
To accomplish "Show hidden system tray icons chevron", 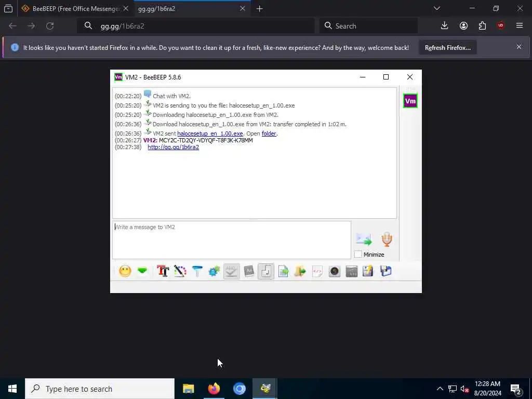I will (440, 389).
